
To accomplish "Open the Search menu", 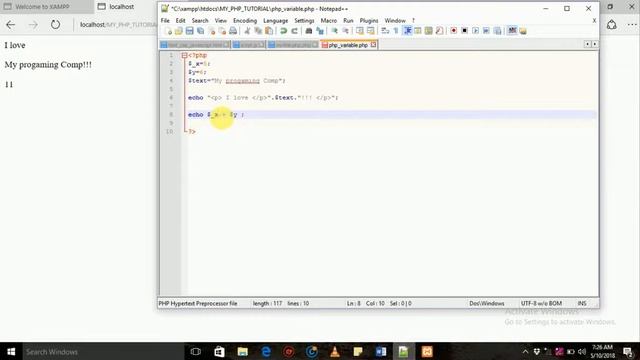I will [x=200, y=20].
